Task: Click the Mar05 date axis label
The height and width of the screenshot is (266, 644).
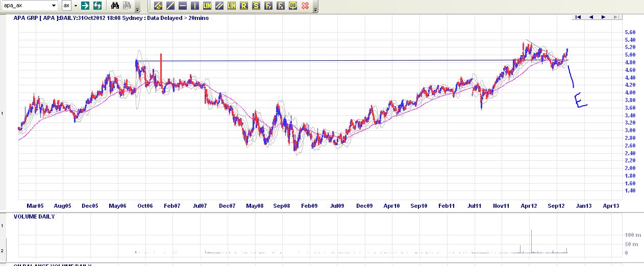Action: (35, 206)
